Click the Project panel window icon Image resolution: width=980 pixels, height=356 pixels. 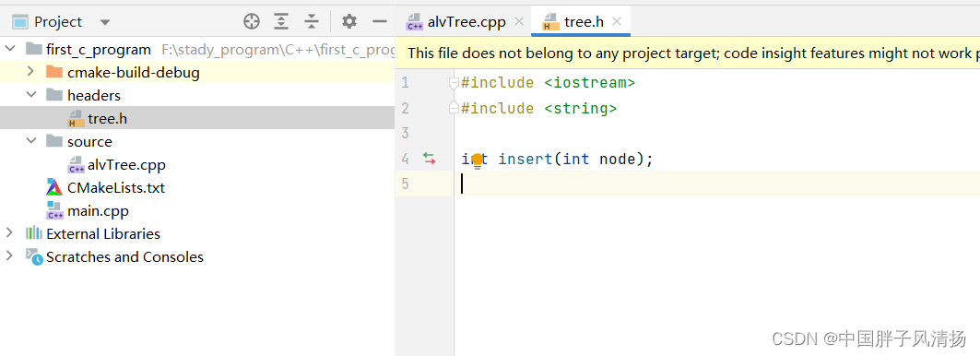pos(20,22)
